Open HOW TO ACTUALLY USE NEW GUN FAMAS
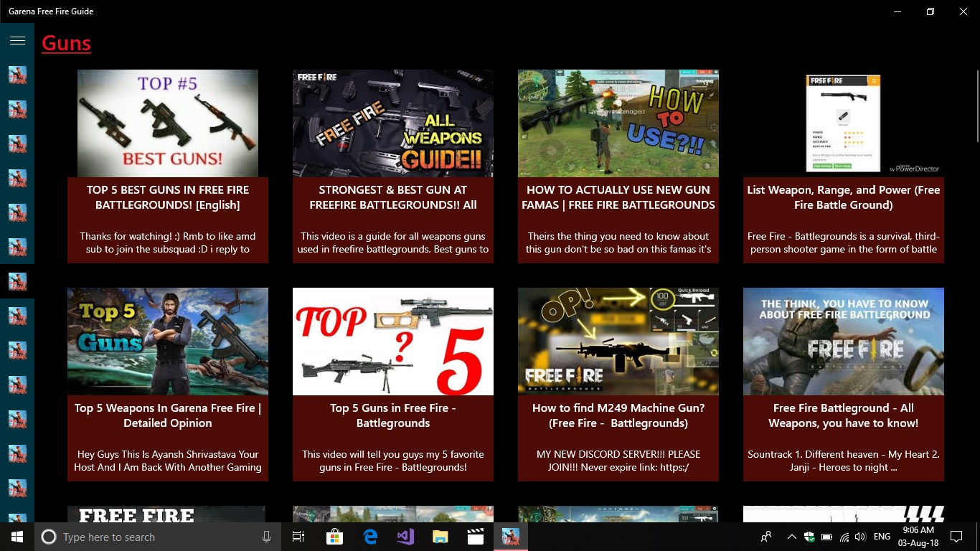The height and width of the screenshot is (551, 980). tap(618, 197)
